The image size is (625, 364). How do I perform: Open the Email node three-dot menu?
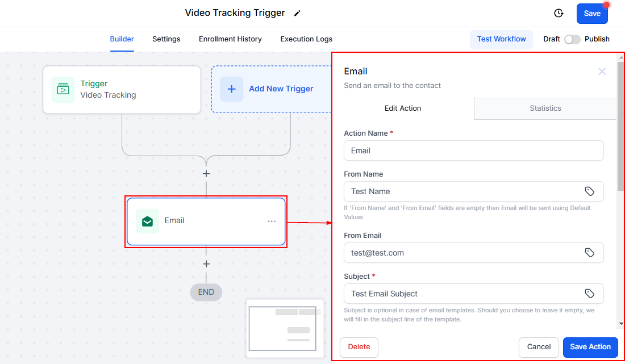(x=272, y=221)
